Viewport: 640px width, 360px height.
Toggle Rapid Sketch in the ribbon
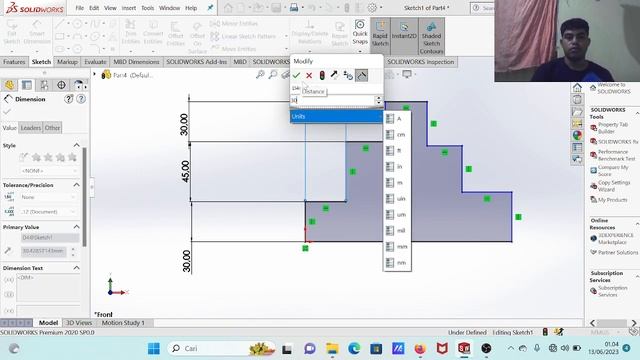coord(380,35)
